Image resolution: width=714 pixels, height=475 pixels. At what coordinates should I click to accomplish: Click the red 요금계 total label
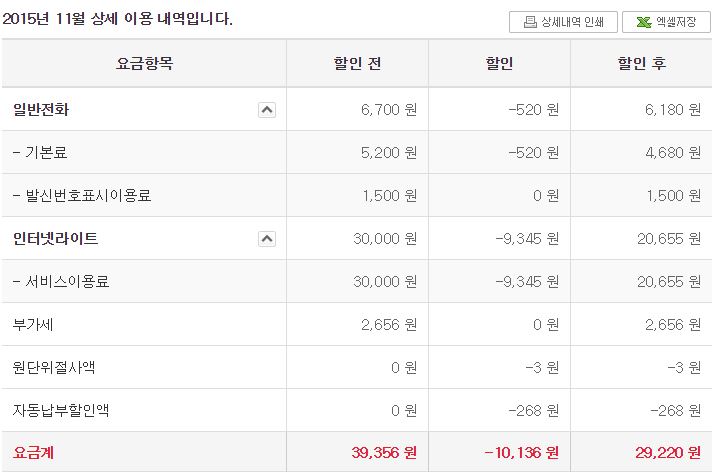point(35,453)
